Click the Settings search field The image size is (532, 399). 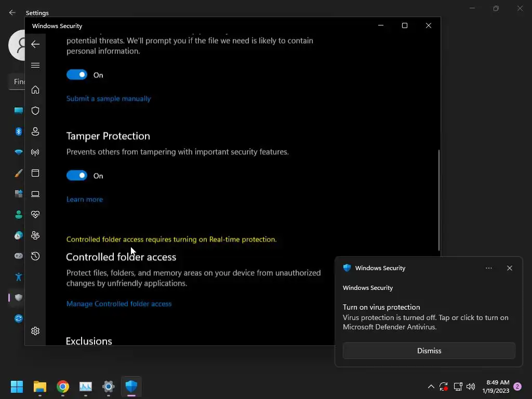tap(17, 82)
